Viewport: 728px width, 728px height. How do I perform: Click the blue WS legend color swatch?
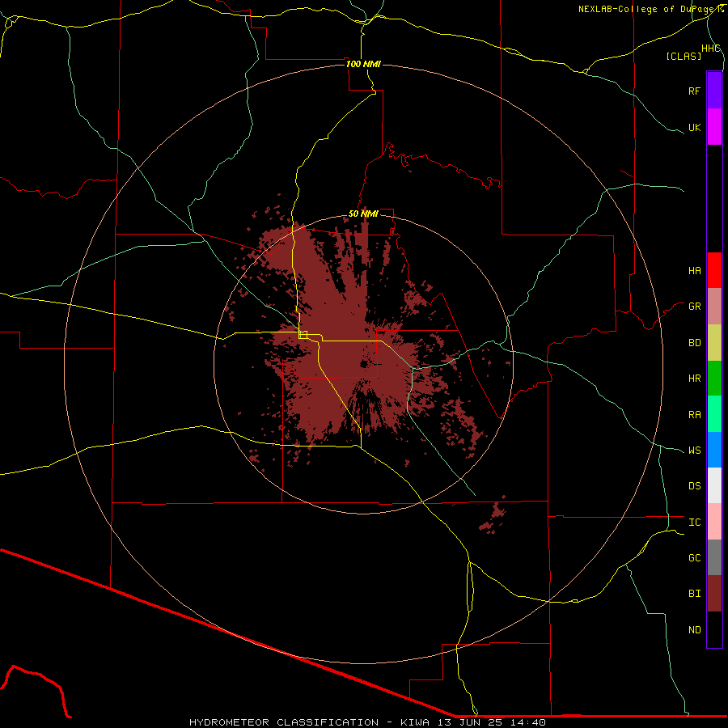714,450
